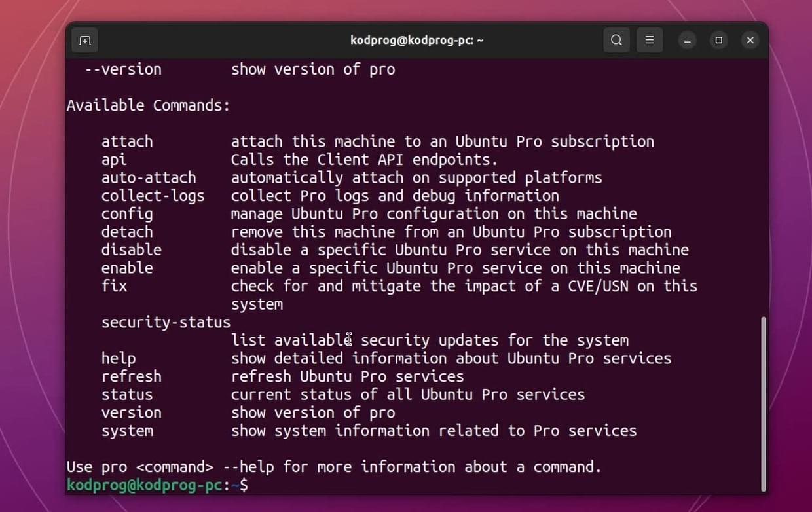812x512 pixels.
Task: Click 'collect Pro logs and debug information'
Action: 395,196
